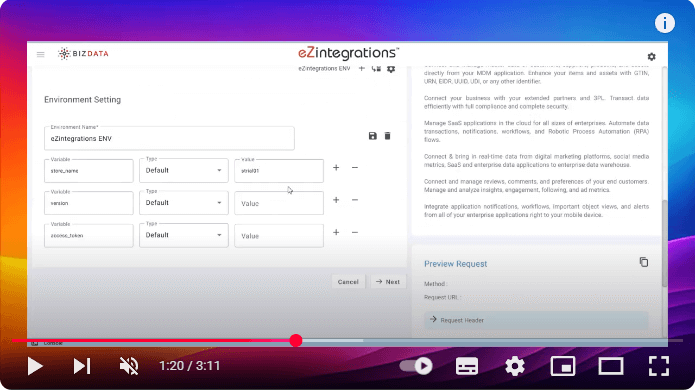Click the Next button

tap(388, 282)
